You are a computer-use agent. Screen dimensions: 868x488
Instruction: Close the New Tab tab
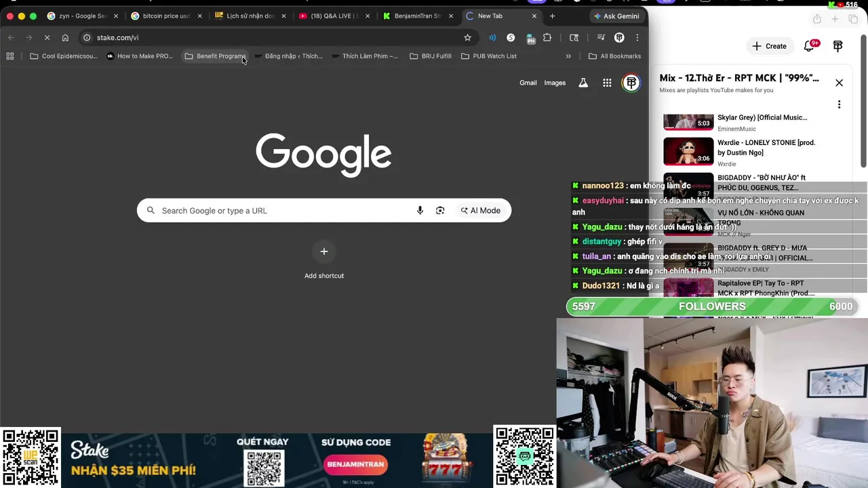(x=534, y=16)
